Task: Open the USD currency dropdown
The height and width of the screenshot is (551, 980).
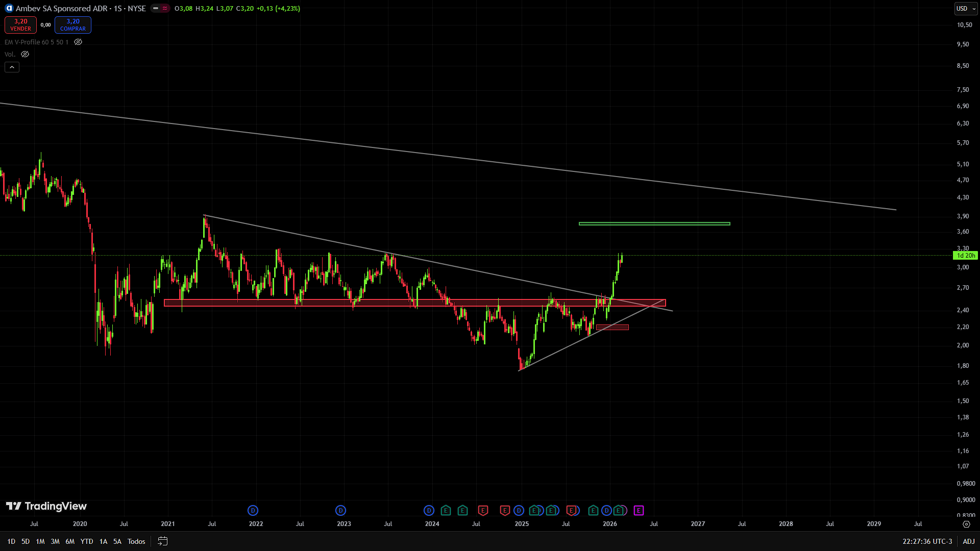Action: pyautogui.click(x=966, y=8)
